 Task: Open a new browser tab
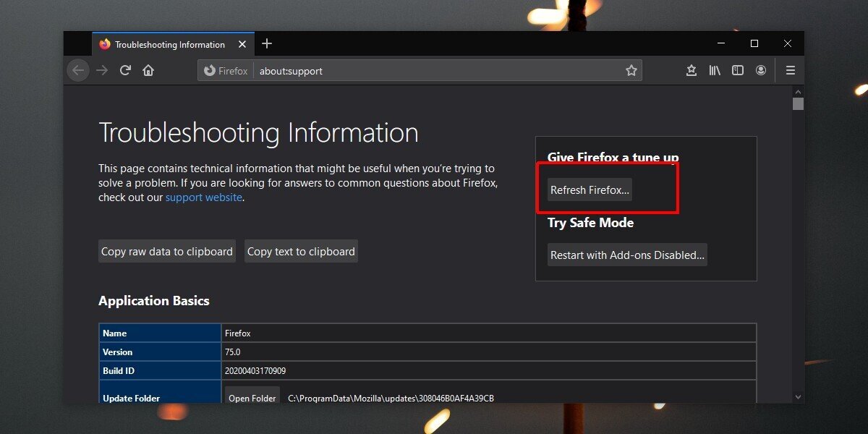click(267, 43)
